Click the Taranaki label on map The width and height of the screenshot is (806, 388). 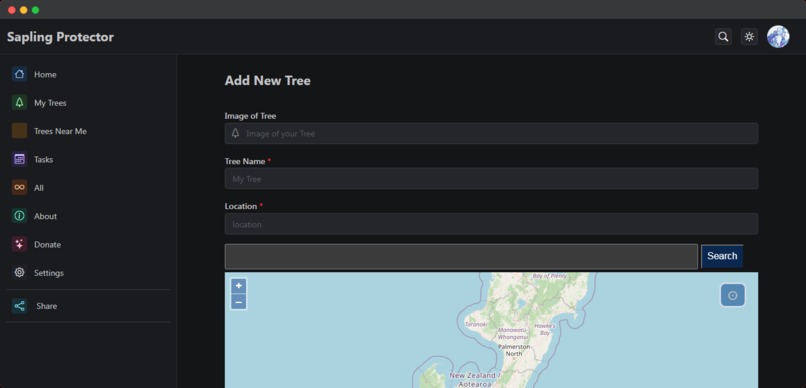(x=475, y=324)
